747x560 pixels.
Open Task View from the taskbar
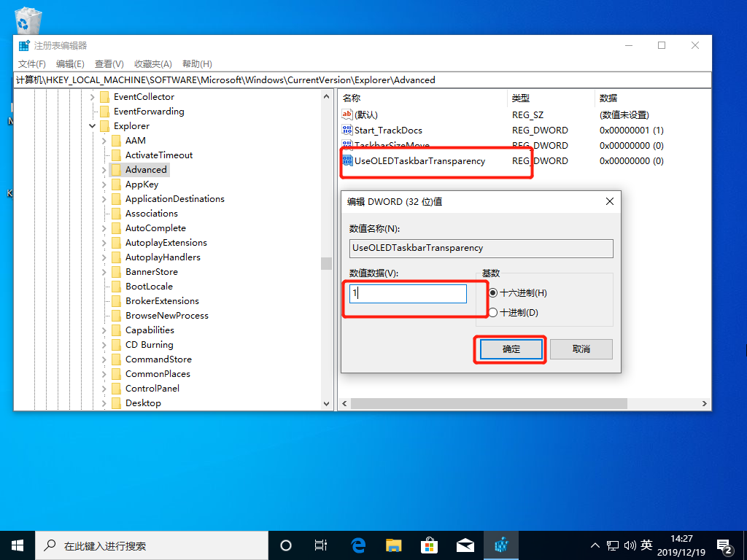coord(320,545)
